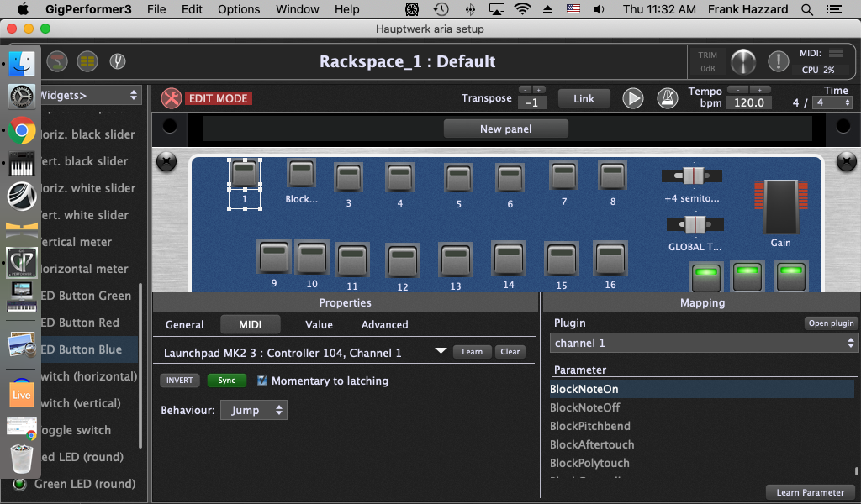Open Finder from the Dock

pos(22,63)
